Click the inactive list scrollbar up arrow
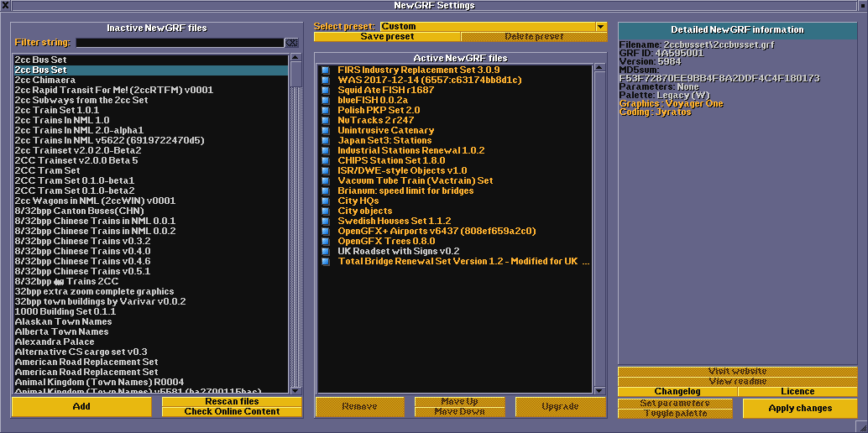868x433 pixels. [296, 57]
